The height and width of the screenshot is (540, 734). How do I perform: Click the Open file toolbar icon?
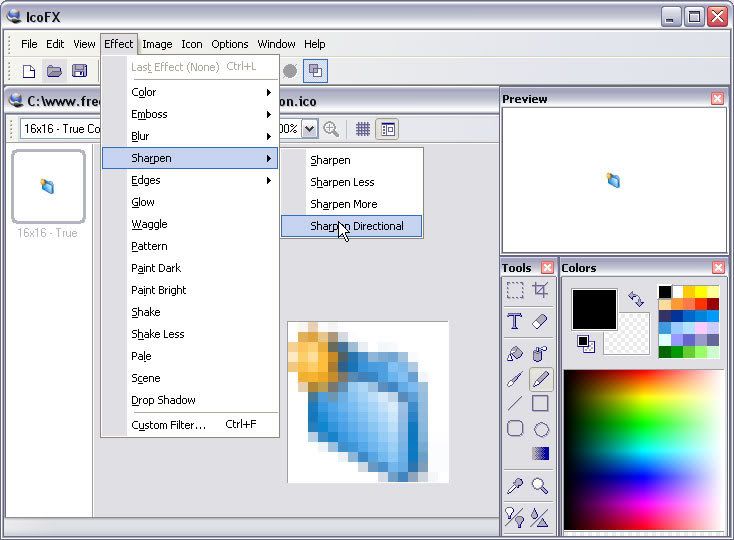pos(54,71)
